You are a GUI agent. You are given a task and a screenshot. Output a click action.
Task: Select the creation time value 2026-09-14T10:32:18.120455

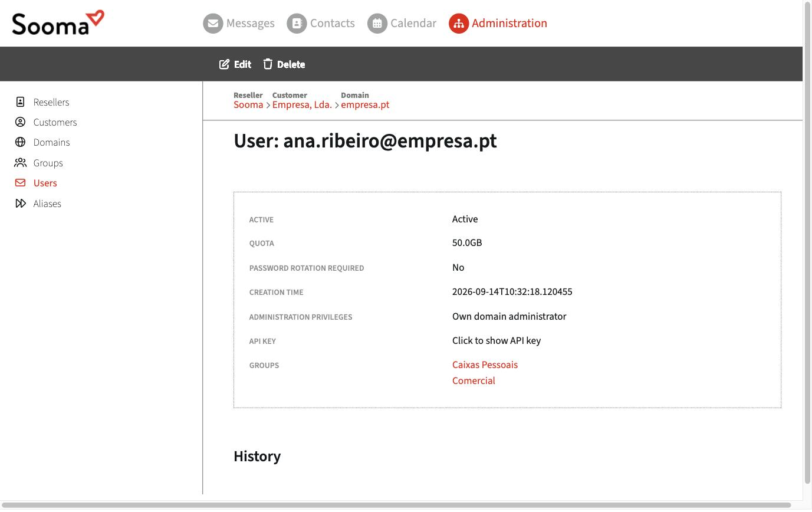512,292
